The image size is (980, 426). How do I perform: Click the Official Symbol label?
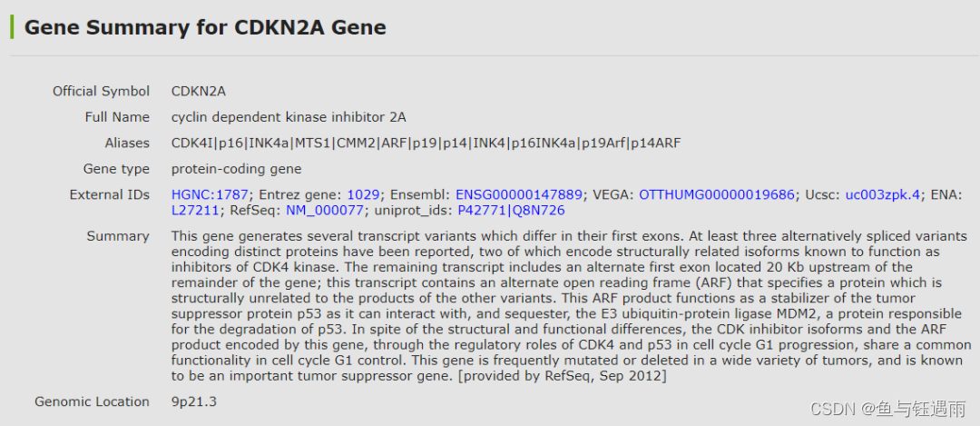tap(101, 91)
